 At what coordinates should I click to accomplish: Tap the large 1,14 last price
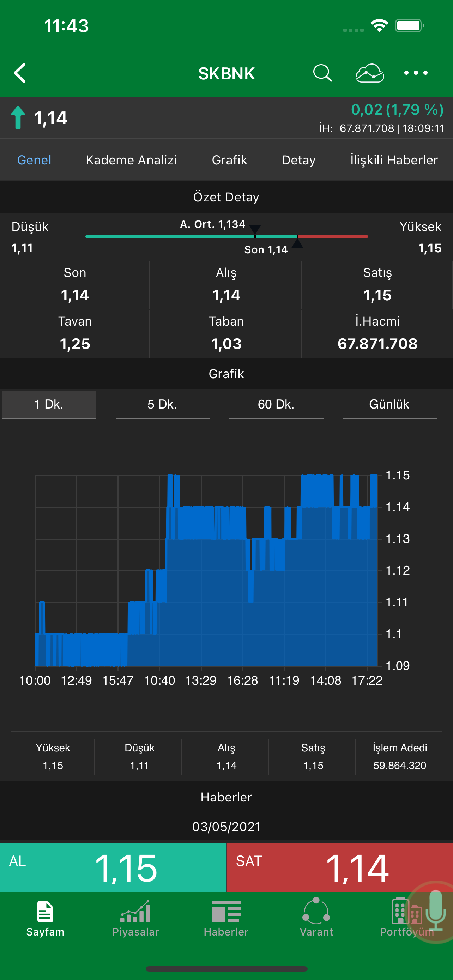[x=50, y=118]
